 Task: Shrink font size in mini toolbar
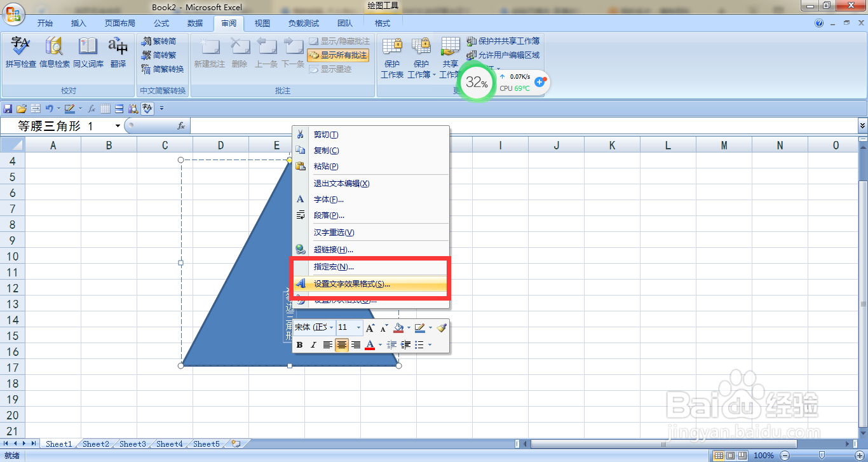[384, 328]
